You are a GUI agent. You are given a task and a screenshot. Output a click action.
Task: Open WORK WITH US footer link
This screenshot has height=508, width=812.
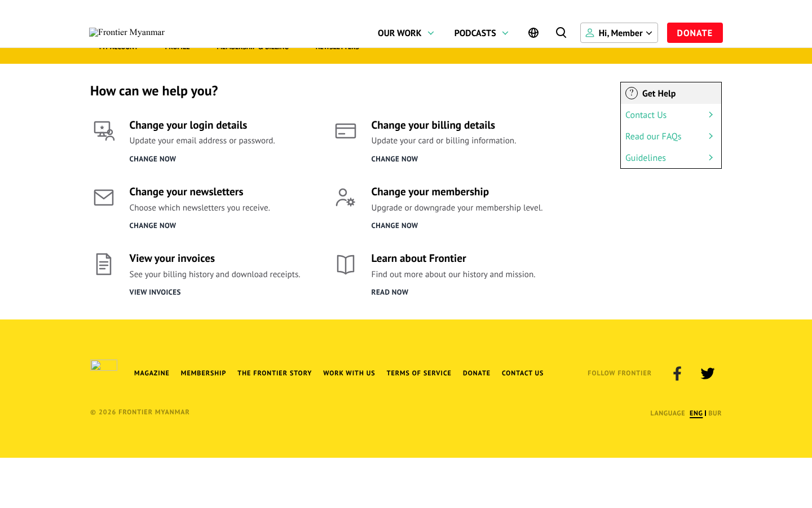349,373
